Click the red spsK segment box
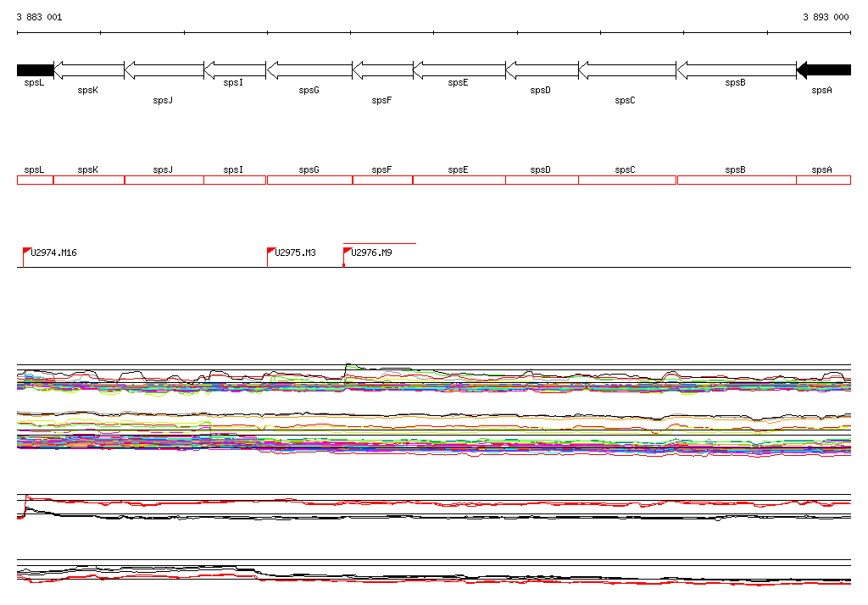 [89, 180]
